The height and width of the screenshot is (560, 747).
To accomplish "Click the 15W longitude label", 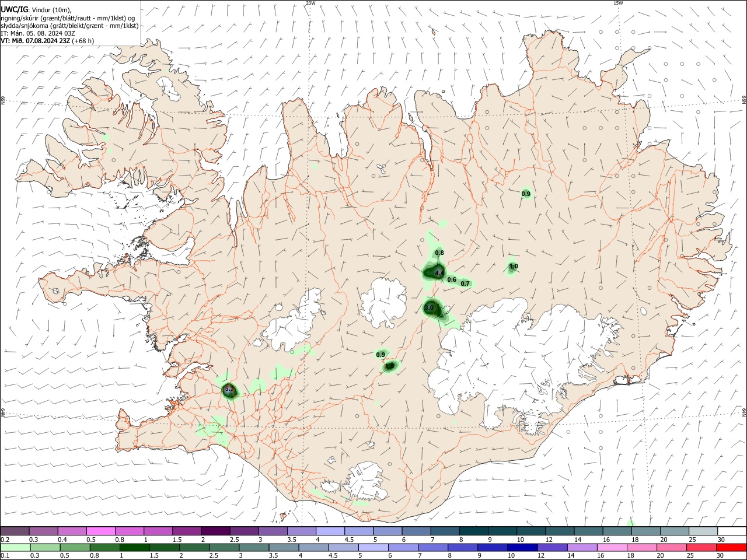I will 618,3.
